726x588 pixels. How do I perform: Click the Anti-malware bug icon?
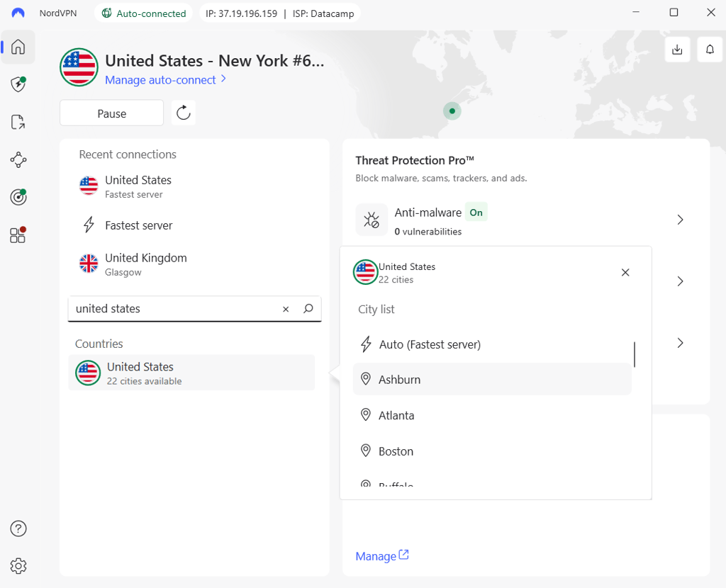tap(372, 220)
